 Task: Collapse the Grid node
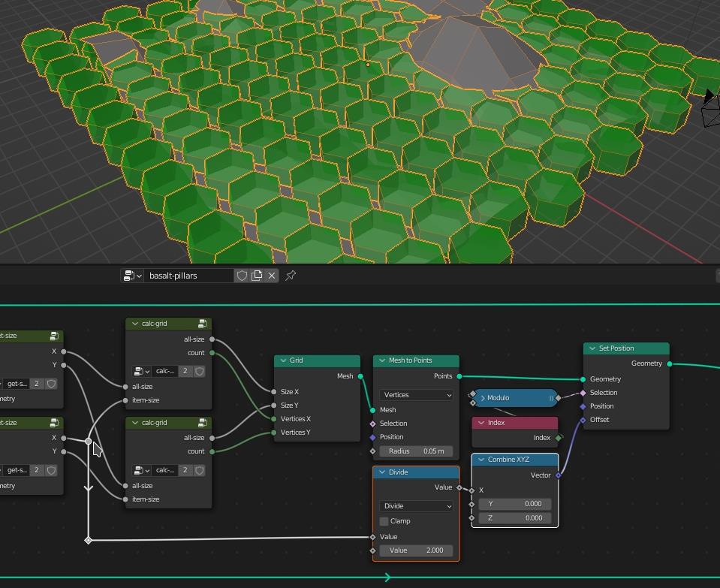coord(283,360)
